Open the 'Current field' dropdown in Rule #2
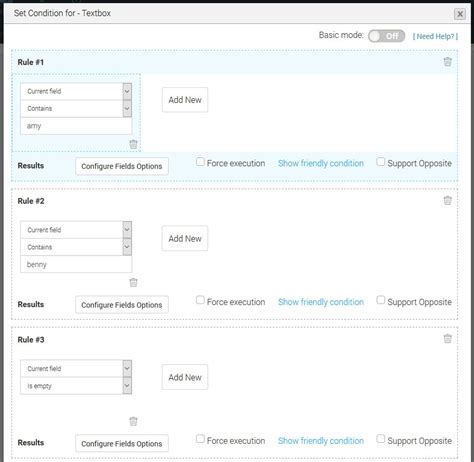The image size is (474, 462). 76,230
